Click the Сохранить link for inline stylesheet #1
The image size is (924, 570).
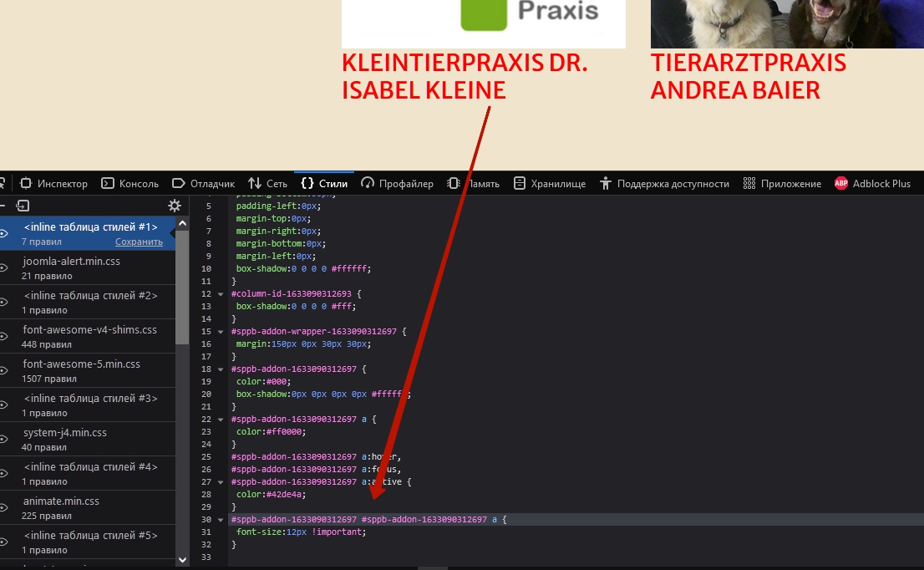139,242
